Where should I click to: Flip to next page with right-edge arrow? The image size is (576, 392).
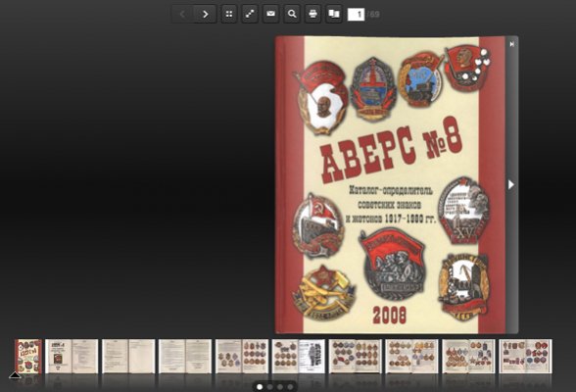pos(511,184)
